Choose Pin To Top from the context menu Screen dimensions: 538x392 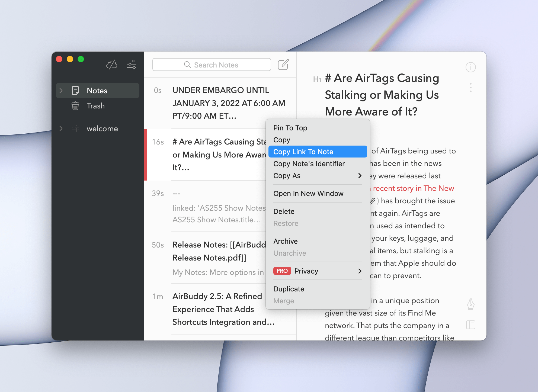pyautogui.click(x=290, y=128)
